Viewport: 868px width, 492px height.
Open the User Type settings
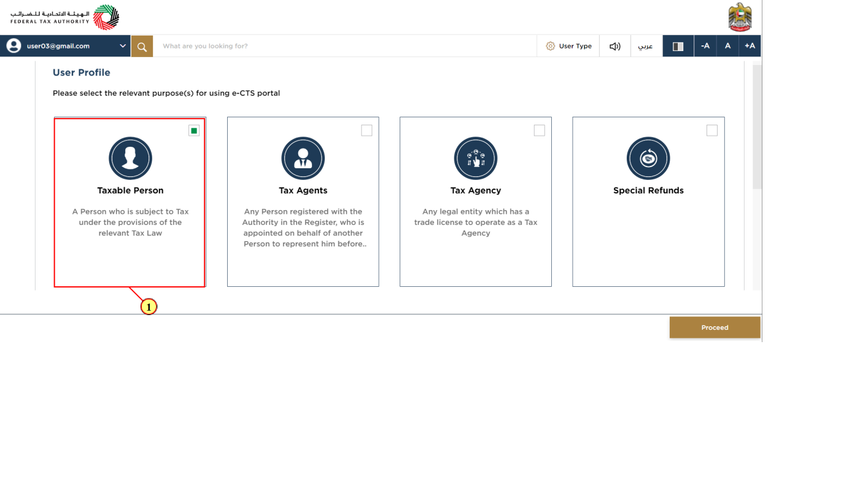pos(568,46)
